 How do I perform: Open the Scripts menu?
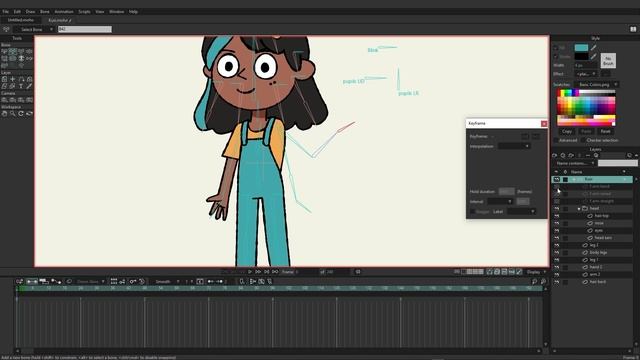pyautogui.click(x=84, y=12)
